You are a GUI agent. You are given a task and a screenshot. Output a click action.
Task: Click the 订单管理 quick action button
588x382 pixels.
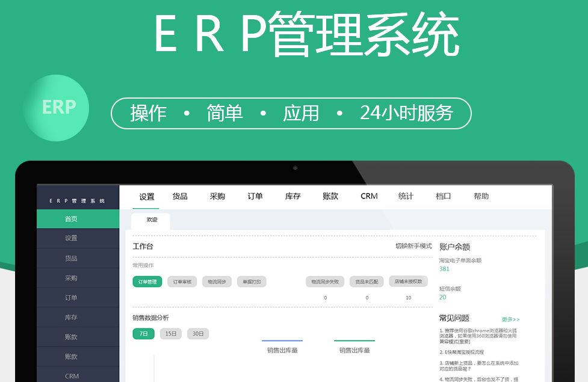[147, 282]
